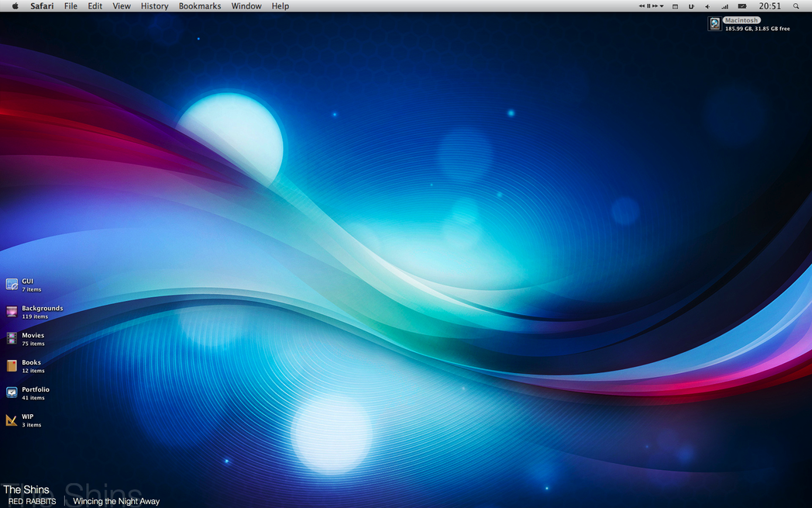The image size is (812, 508).
Task: Expand the music controller dropdown arrow
Action: pos(662,6)
